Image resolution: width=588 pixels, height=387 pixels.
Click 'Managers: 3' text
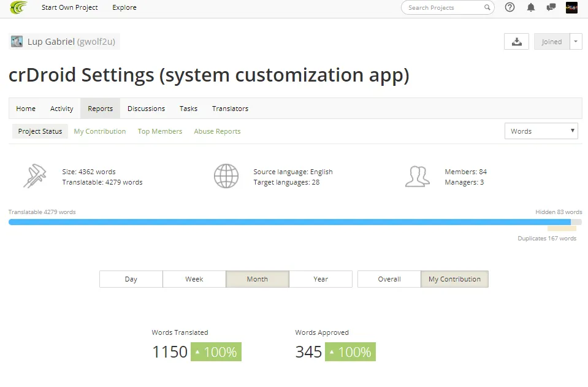tap(464, 182)
